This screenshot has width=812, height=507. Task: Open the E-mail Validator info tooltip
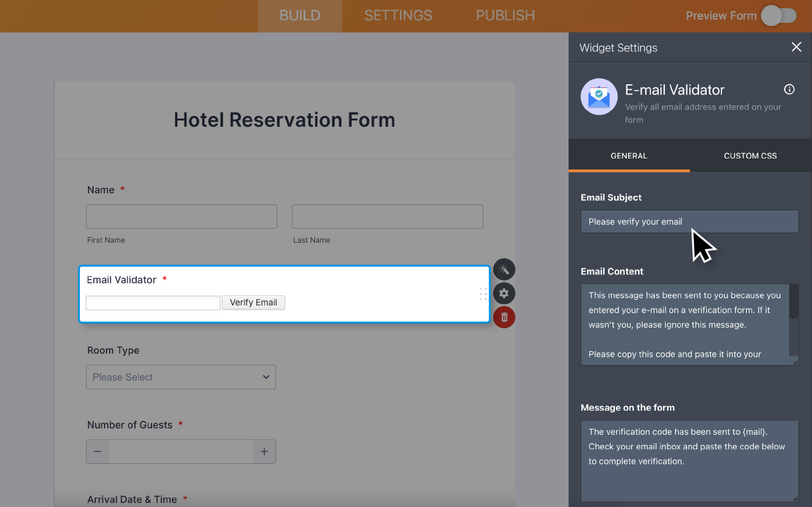tap(789, 89)
